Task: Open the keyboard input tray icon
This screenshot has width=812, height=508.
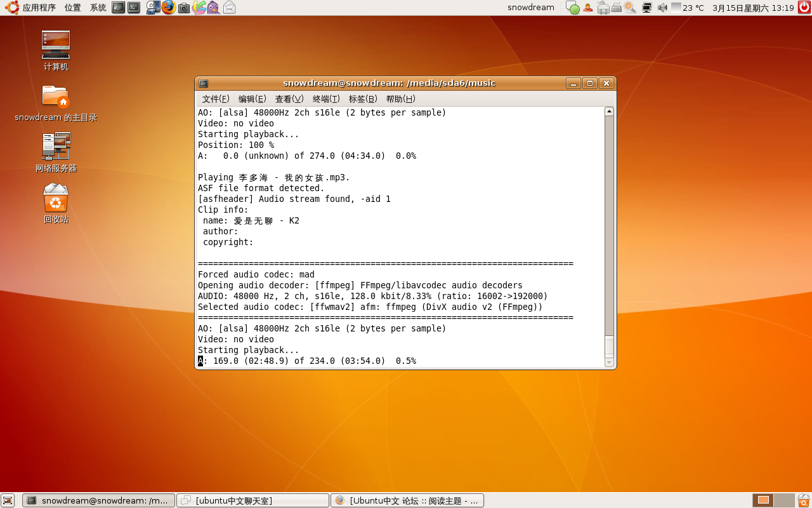Action: [x=616, y=8]
